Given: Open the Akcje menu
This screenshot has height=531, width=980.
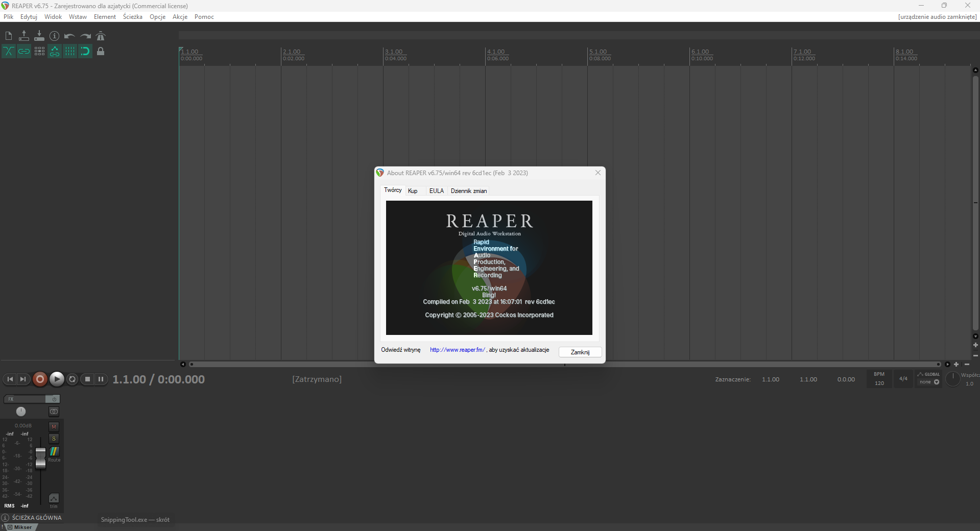Looking at the screenshot, I should [x=180, y=17].
